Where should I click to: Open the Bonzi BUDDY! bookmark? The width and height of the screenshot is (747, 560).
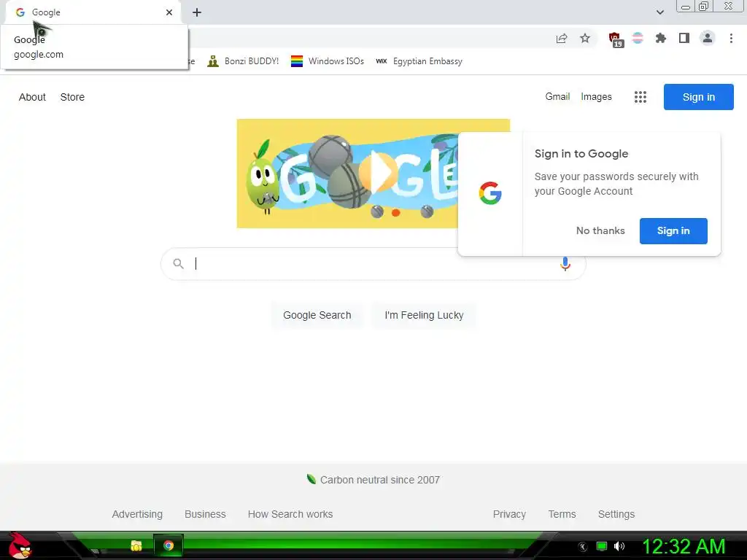(243, 61)
